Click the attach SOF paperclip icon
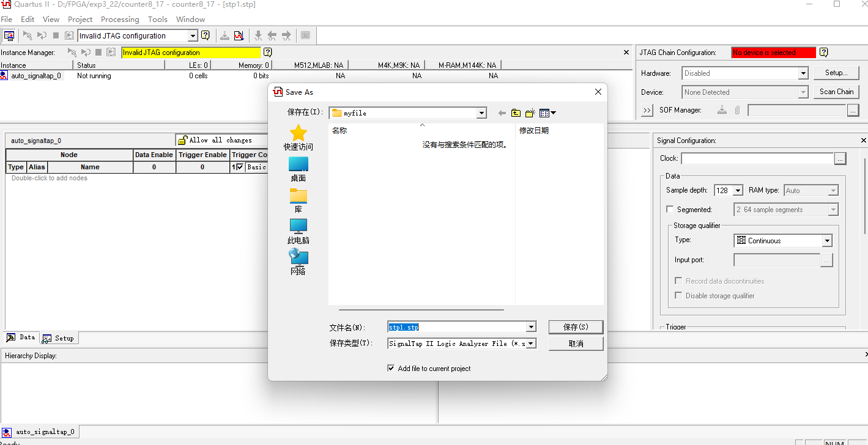The width and height of the screenshot is (868, 445). click(x=737, y=111)
